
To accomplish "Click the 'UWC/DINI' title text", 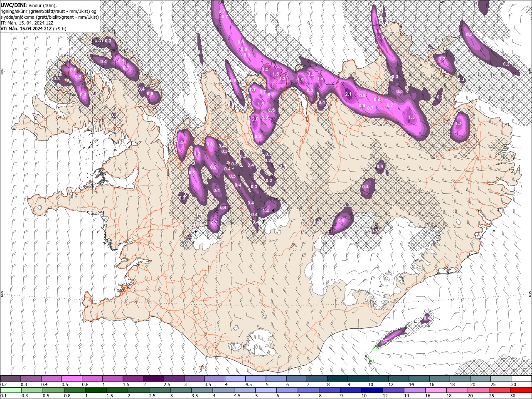I will coord(13,5).
